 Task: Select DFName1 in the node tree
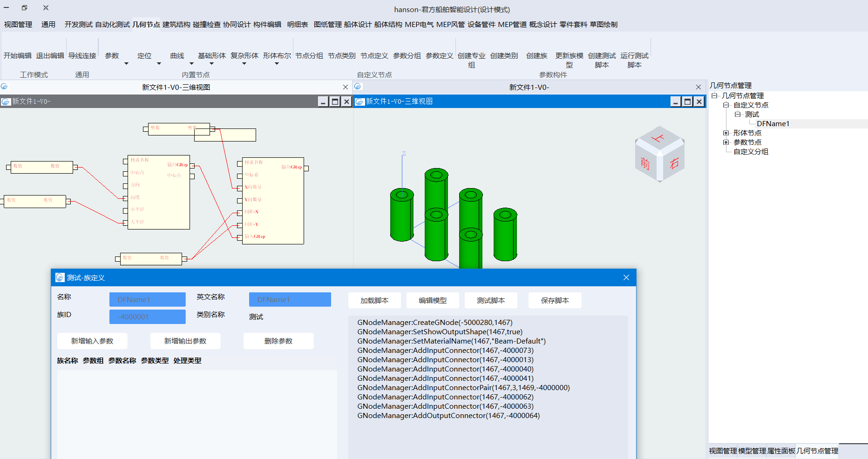pyautogui.click(x=773, y=124)
